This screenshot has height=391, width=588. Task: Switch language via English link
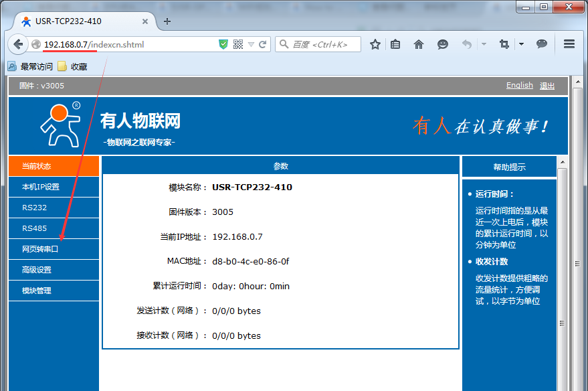(519, 86)
